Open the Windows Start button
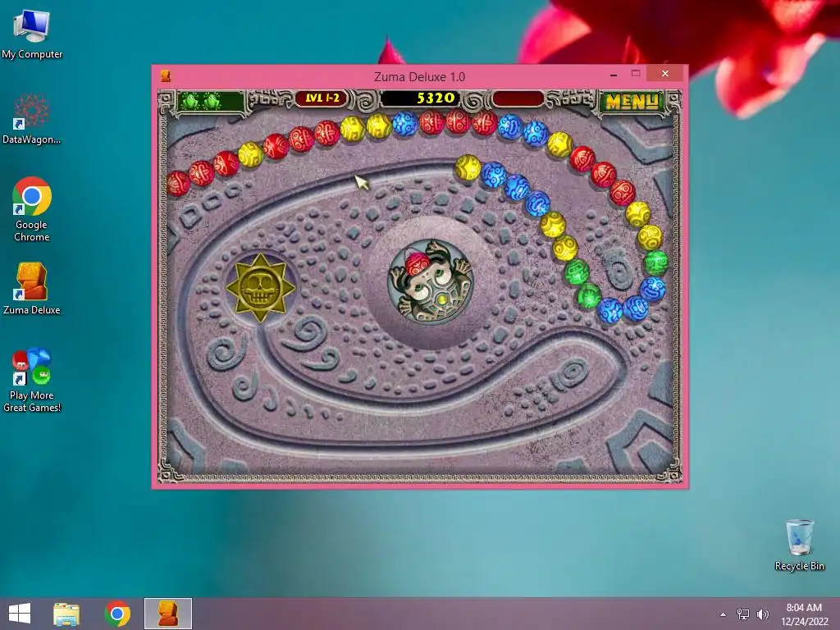 pos(20,614)
